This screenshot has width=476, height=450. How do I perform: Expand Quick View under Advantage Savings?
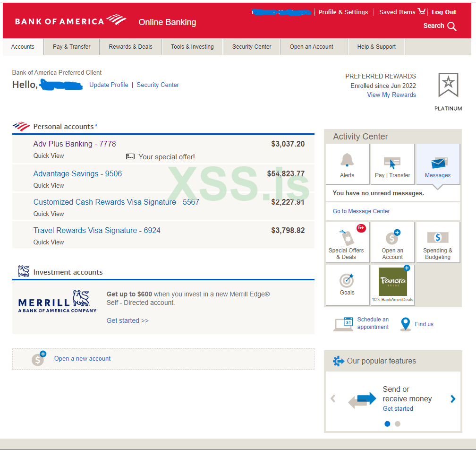pyautogui.click(x=49, y=185)
